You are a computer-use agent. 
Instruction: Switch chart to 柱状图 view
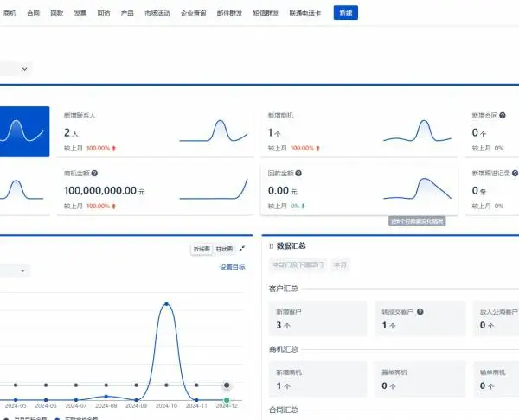pos(224,249)
